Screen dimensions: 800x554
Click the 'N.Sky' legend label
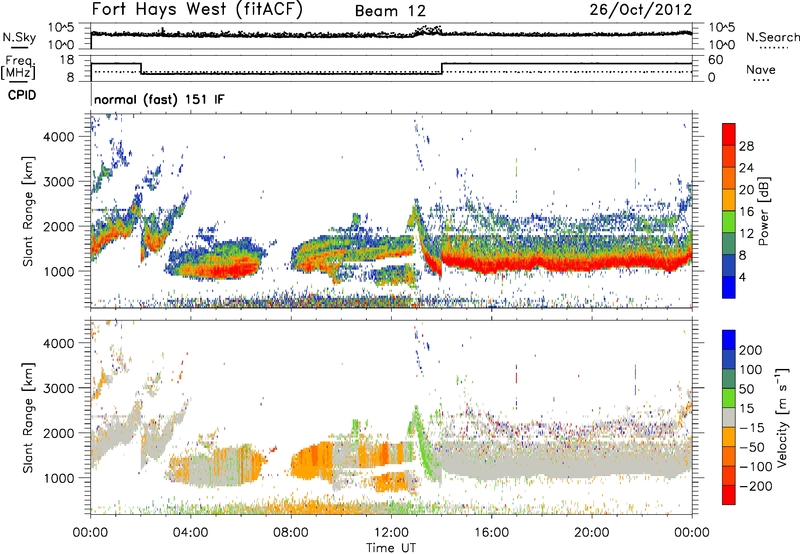pos(19,37)
